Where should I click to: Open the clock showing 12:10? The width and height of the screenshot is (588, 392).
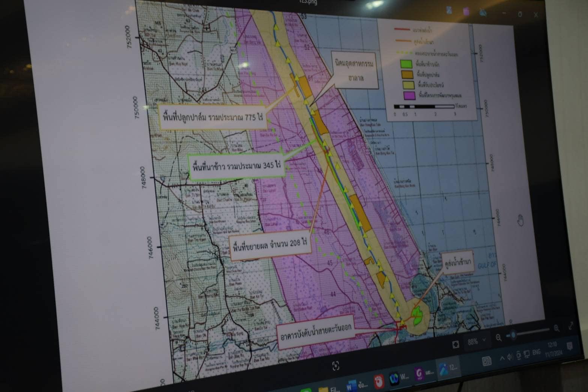(553, 349)
